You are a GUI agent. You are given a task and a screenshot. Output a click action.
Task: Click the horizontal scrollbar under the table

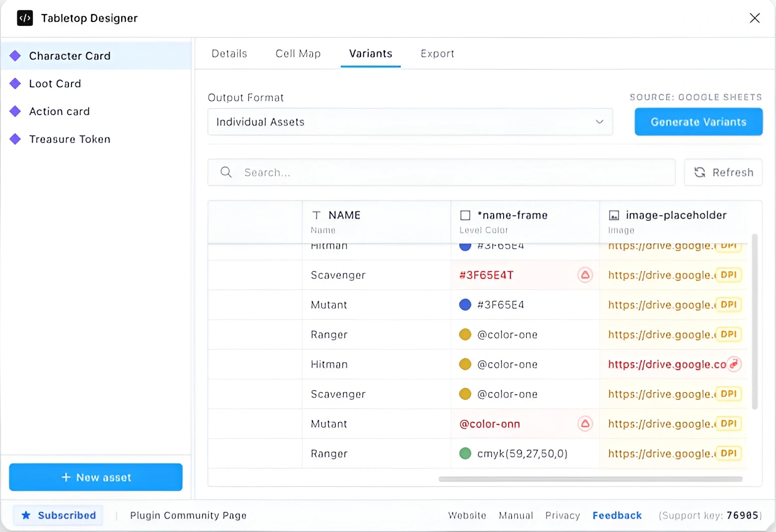(x=590, y=479)
